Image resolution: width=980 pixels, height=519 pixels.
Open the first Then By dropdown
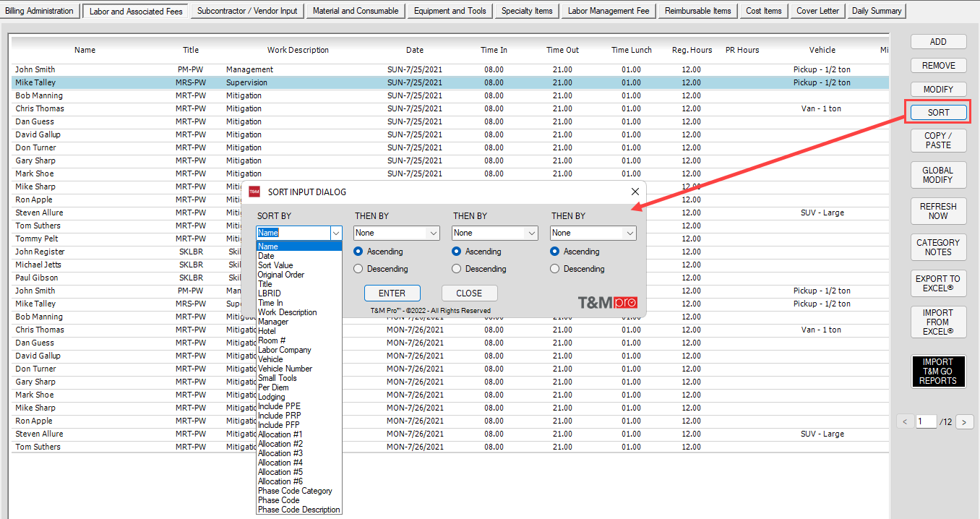pyautogui.click(x=397, y=233)
